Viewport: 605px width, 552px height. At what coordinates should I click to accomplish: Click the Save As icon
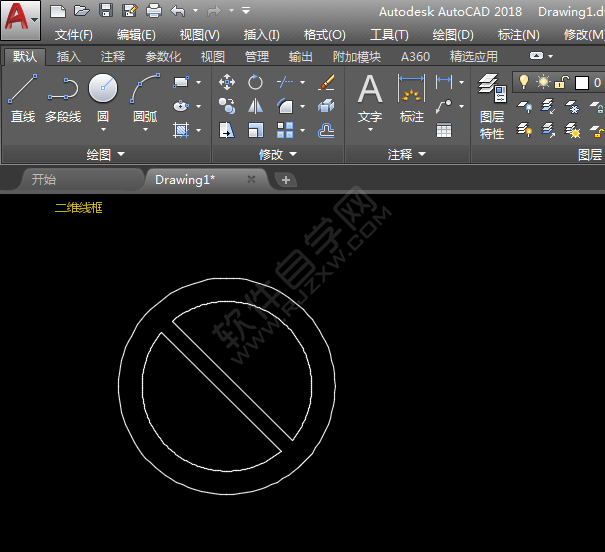click(x=130, y=11)
